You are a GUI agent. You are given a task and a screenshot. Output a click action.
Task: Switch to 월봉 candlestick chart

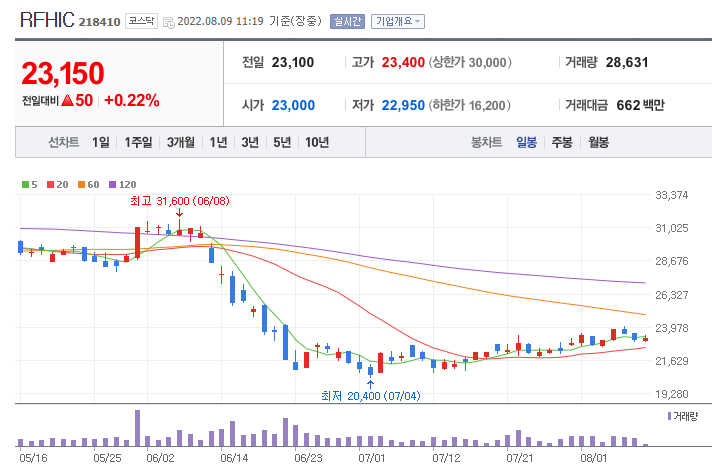pyautogui.click(x=598, y=143)
